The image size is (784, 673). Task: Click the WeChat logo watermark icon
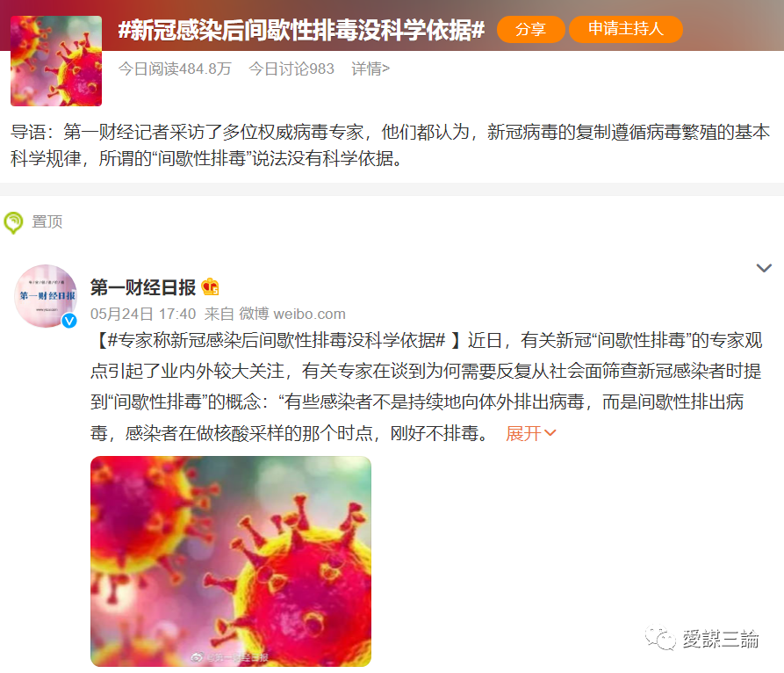[x=660, y=638]
